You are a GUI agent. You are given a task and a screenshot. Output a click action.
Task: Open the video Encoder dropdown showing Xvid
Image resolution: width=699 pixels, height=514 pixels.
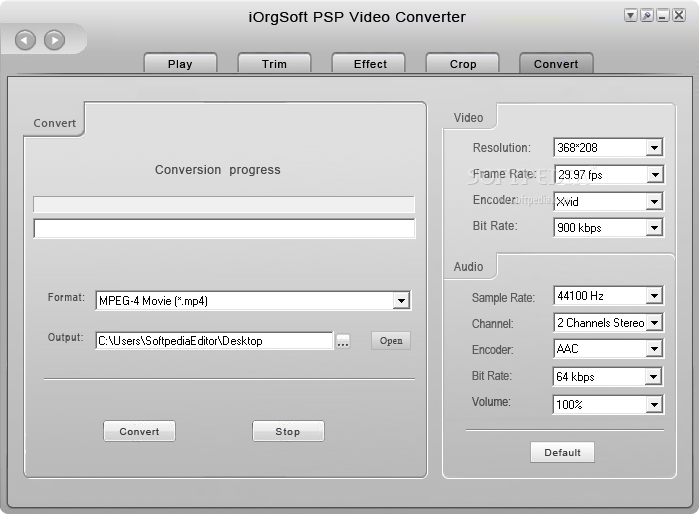(x=654, y=201)
